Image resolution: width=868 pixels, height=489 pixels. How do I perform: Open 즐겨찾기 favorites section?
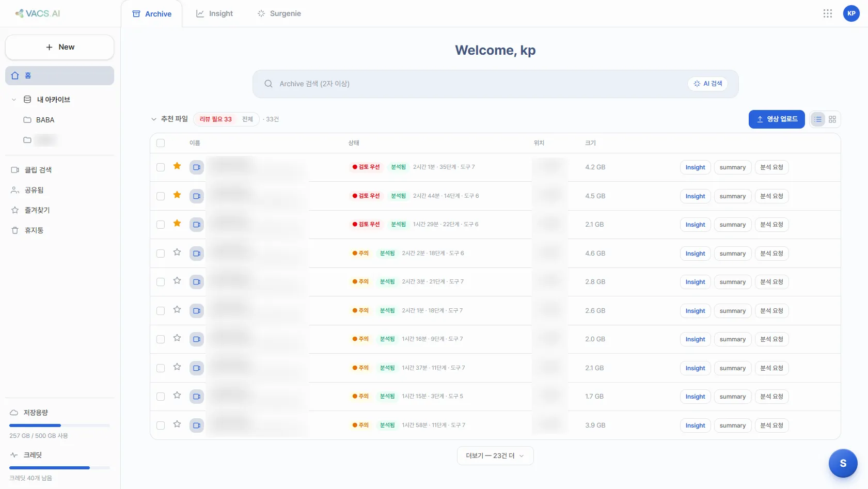(59, 210)
